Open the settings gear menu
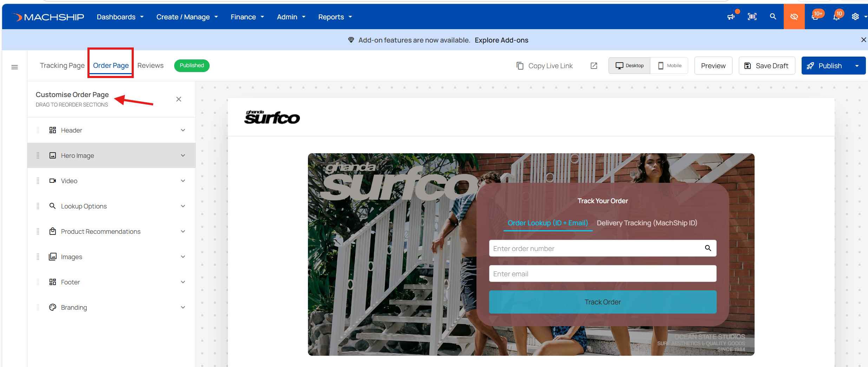 pos(855,17)
